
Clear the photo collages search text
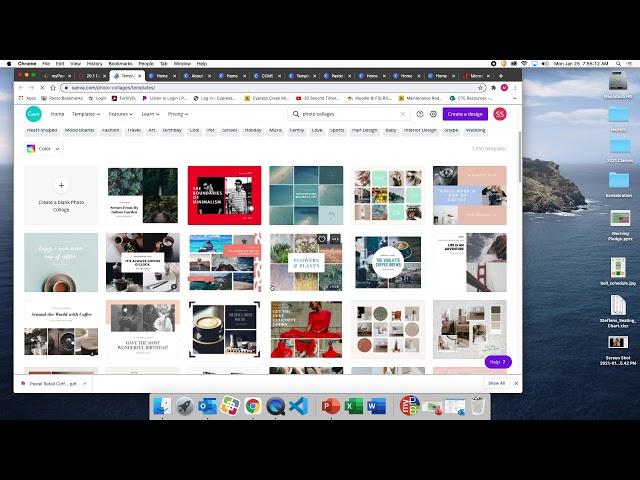point(402,114)
